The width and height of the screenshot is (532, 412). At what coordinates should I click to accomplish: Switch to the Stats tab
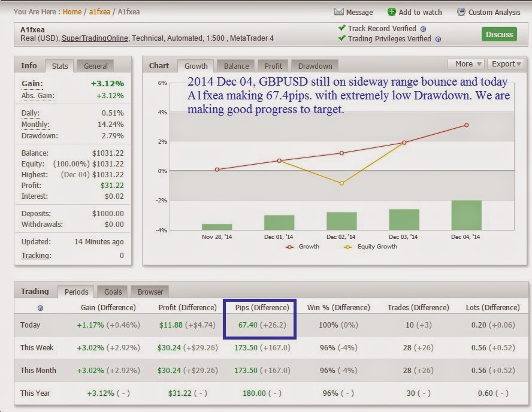pos(60,66)
